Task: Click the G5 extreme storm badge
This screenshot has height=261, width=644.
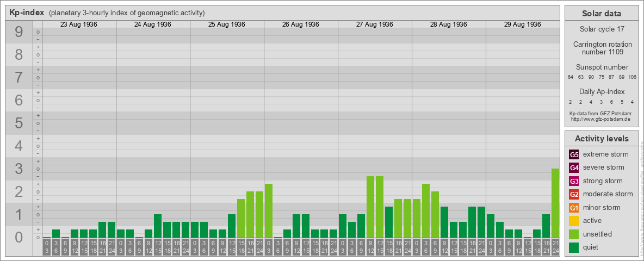Action: [x=574, y=155]
